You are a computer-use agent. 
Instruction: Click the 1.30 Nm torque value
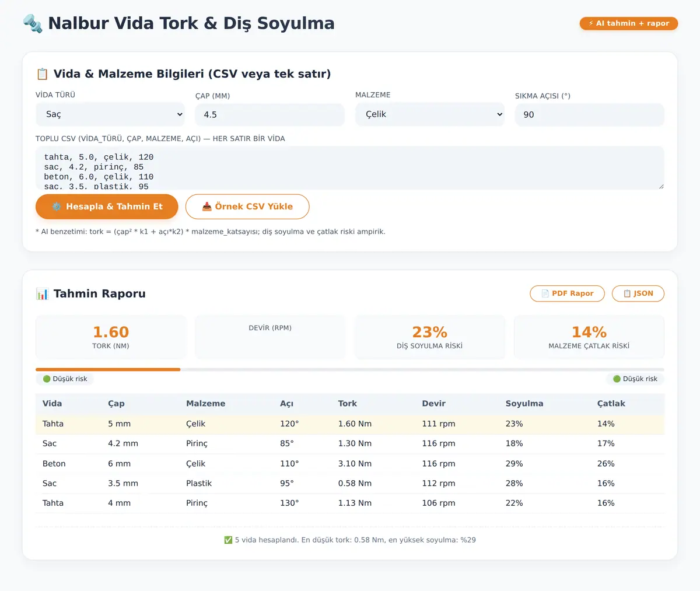355,444
